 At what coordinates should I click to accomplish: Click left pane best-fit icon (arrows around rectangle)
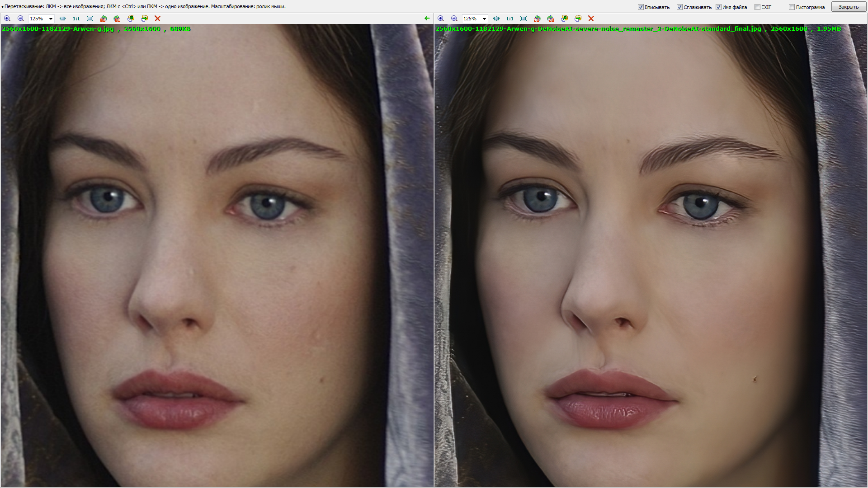(x=63, y=19)
